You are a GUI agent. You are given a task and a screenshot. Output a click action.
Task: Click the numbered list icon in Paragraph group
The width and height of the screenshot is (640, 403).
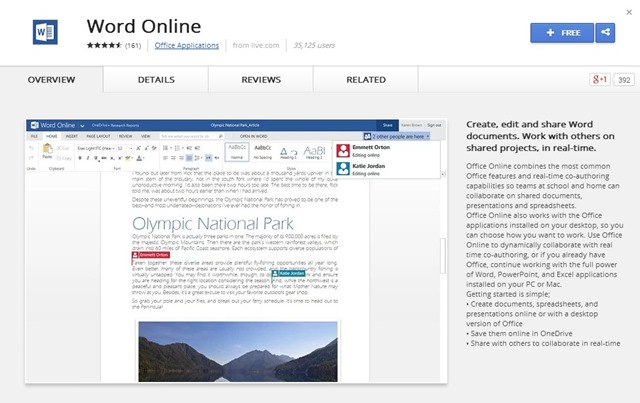tap(177, 148)
